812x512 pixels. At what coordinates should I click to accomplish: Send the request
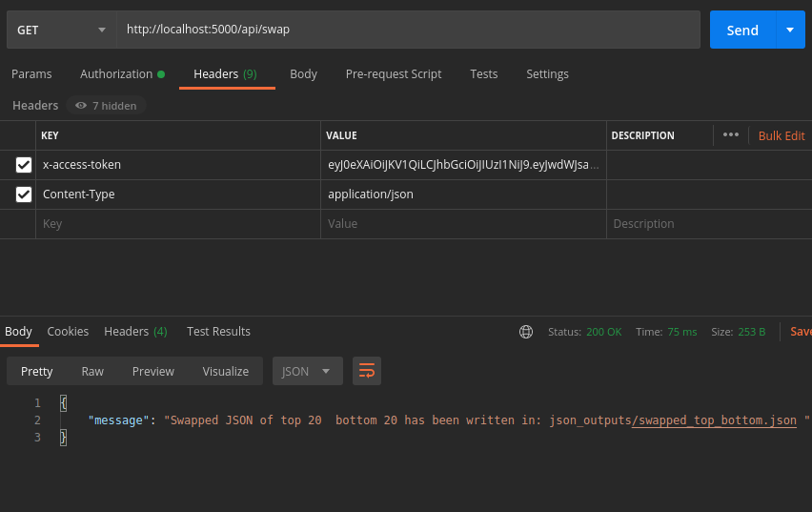pyautogui.click(x=742, y=31)
